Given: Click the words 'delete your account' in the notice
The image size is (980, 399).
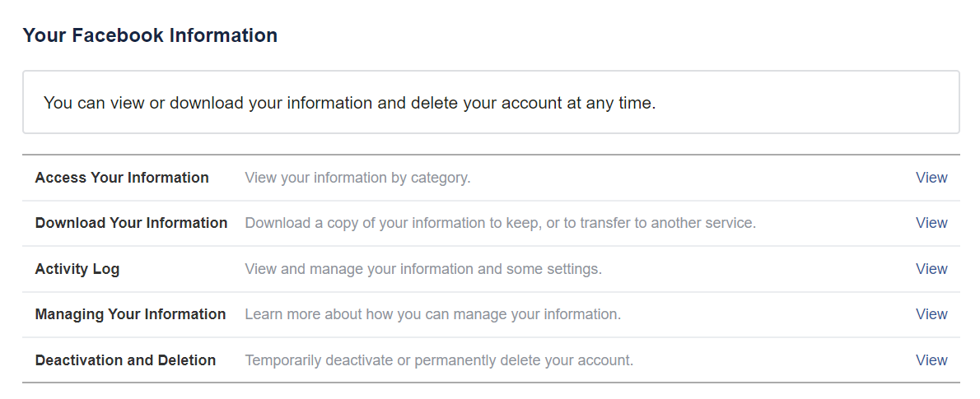Looking at the screenshot, I should tap(487, 103).
